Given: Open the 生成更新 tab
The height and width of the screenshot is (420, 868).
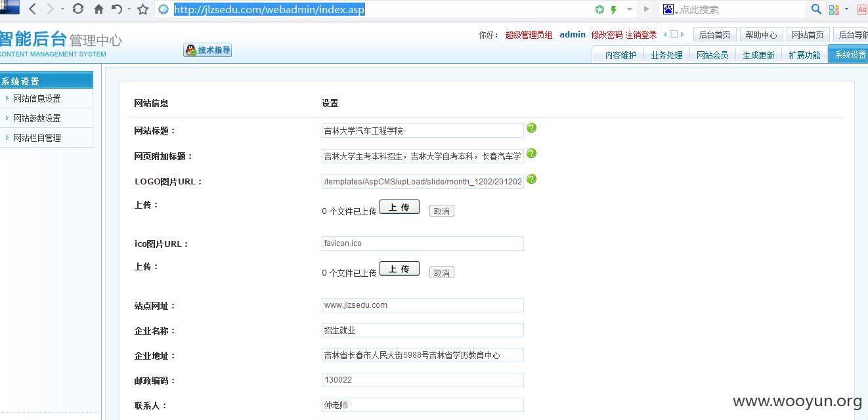Looking at the screenshot, I should pyautogui.click(x=758, y=55).
